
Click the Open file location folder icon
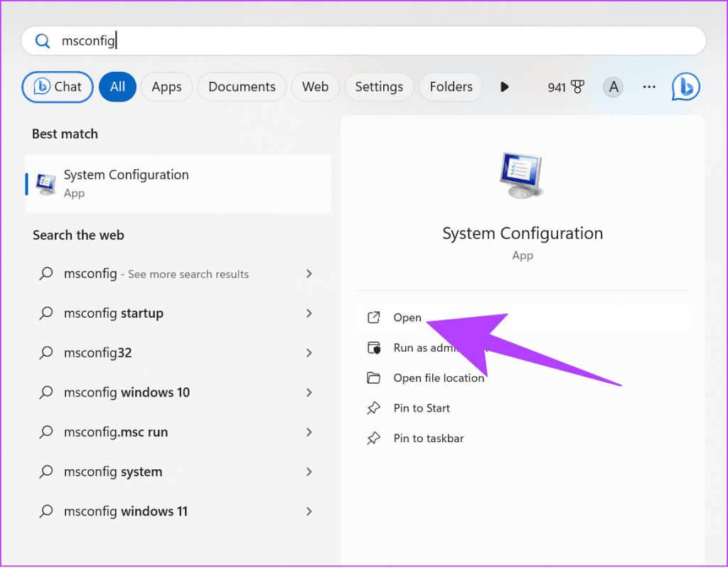click(375, 377)
